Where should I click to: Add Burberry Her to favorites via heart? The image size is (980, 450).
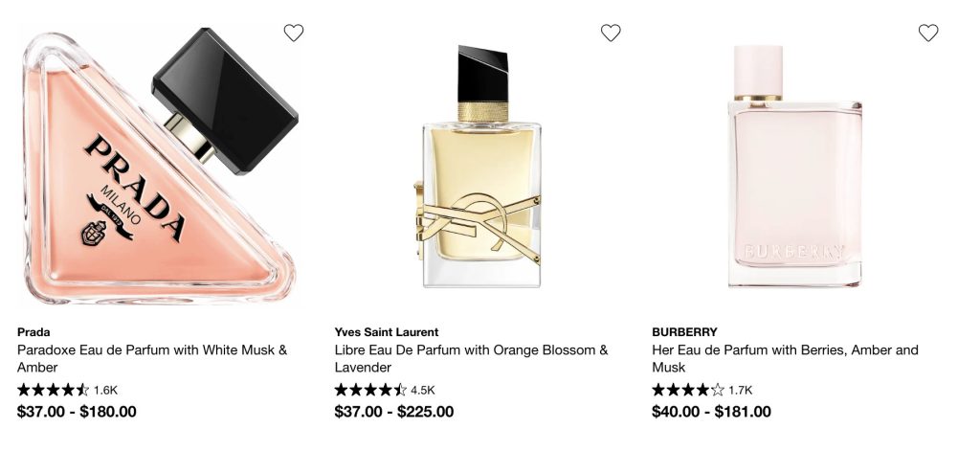coord(928,33)
